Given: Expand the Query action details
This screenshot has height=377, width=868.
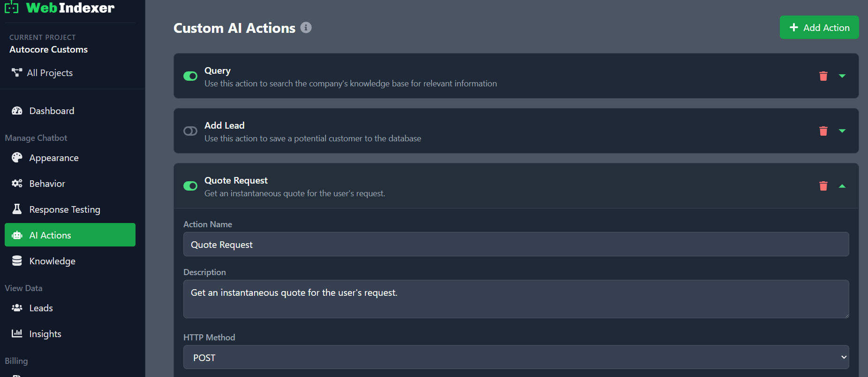Looking at the screenshot, I should (843, 76).
